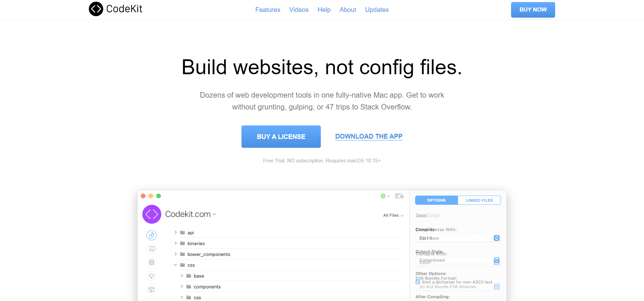Toggle Emit a @charset for non-ASCII text checkbox

(418, 282)
